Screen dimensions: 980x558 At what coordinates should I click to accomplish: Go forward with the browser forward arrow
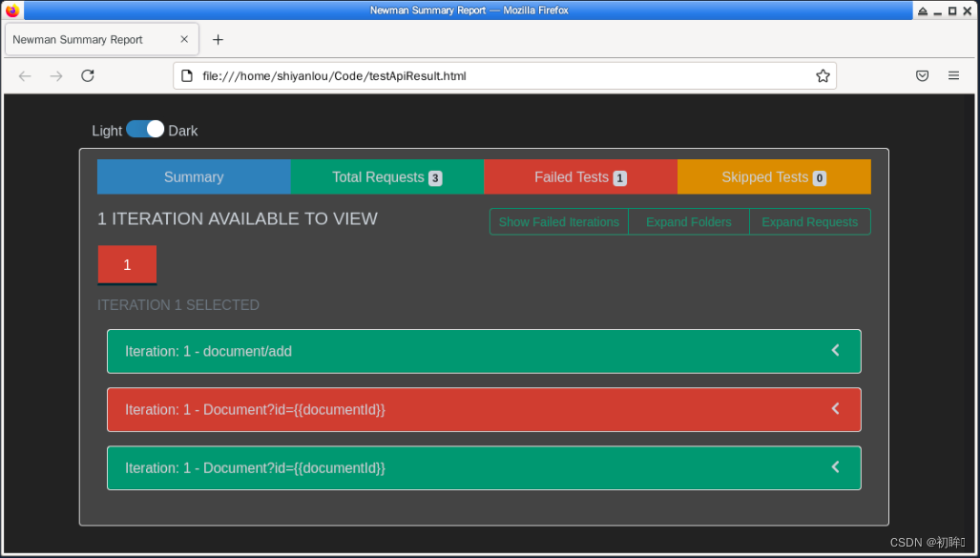coord(56,76)
